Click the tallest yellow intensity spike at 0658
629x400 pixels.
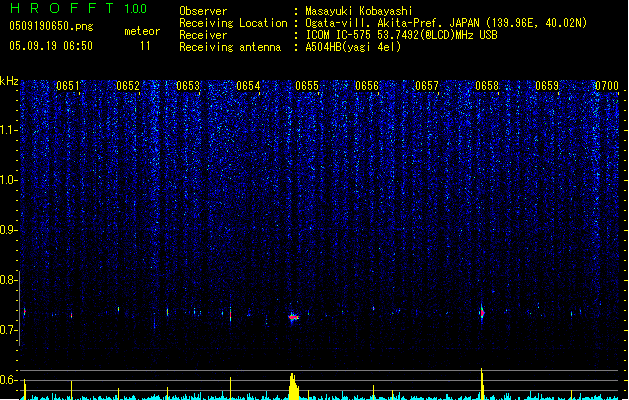pyautogui.click(x=482, y=384)
